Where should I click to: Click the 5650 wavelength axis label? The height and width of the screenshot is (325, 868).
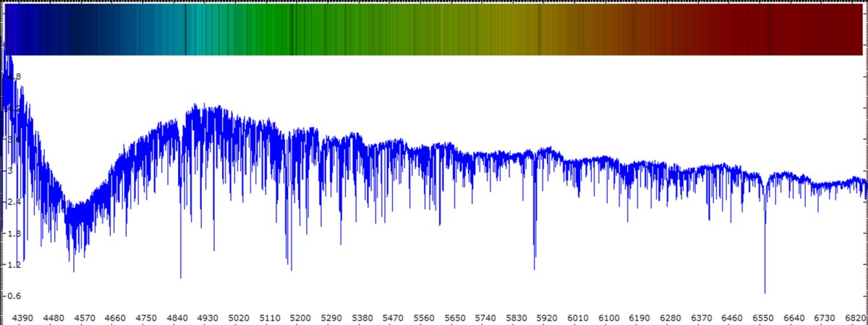point(454,317)
